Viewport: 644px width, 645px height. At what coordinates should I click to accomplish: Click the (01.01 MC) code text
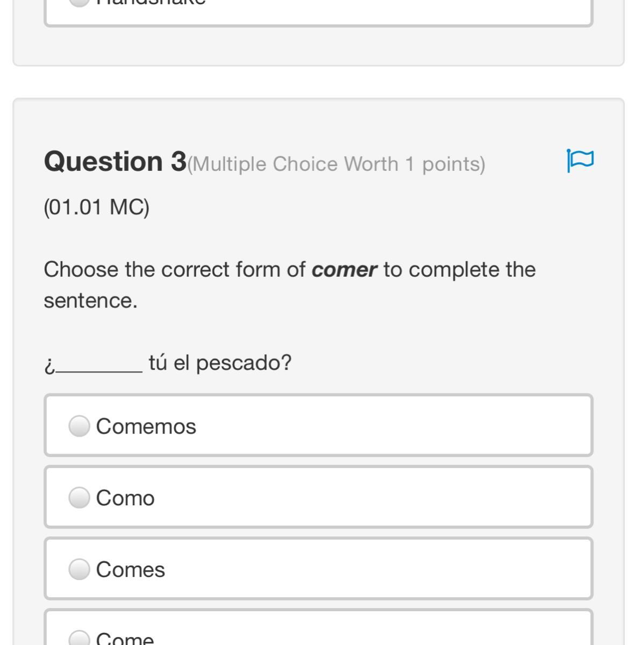[97, 207]
